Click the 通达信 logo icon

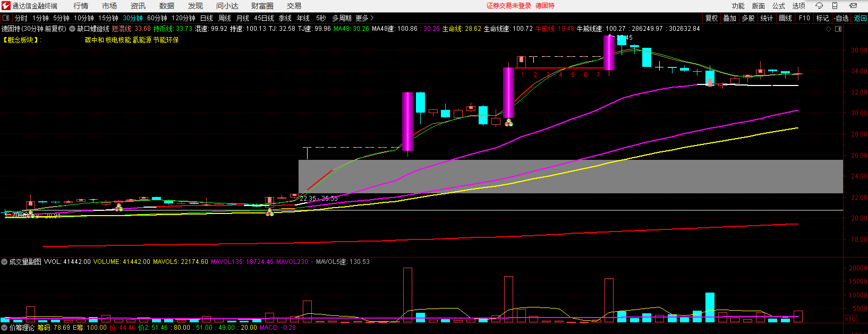[x=6, y=6]
